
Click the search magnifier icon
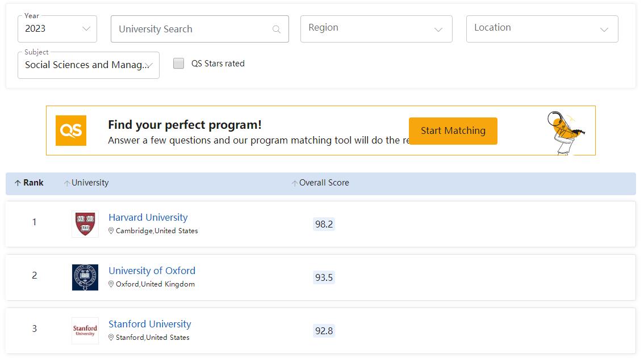pos(277,30)
